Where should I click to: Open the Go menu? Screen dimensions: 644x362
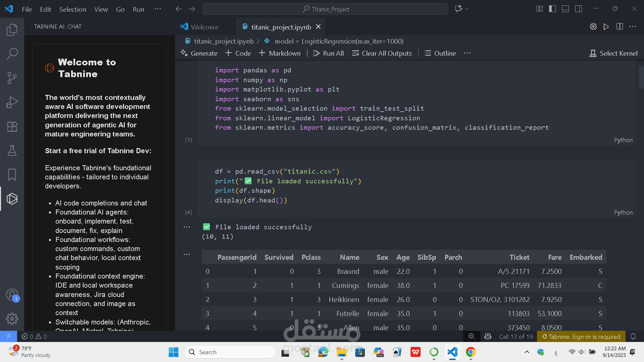pos(120,9)
